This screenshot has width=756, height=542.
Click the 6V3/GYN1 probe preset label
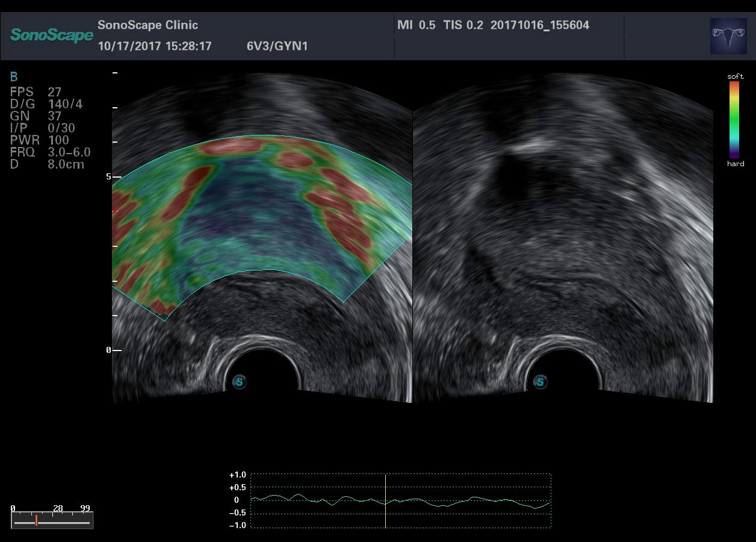click(x=277, y=46)
